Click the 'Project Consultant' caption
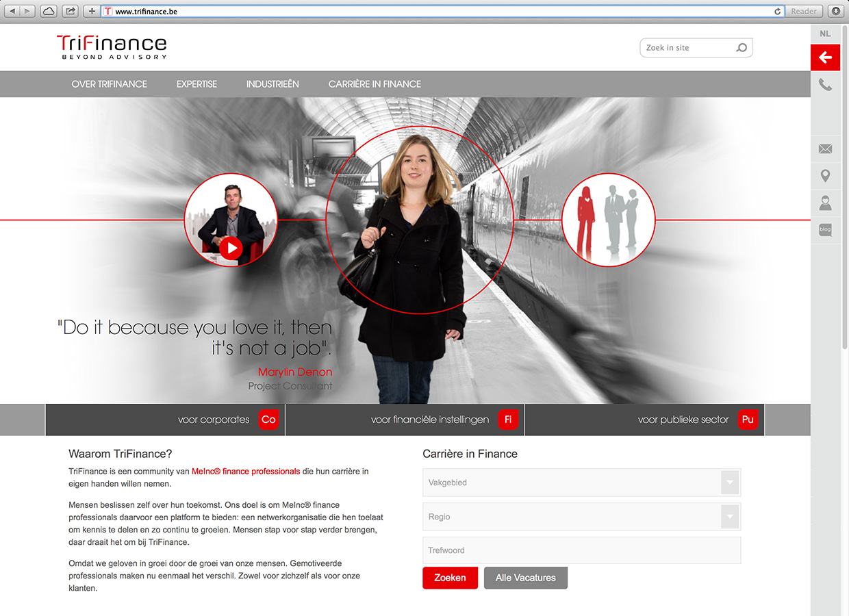Viewport: 849px width, 616px height. click(290, 386)
